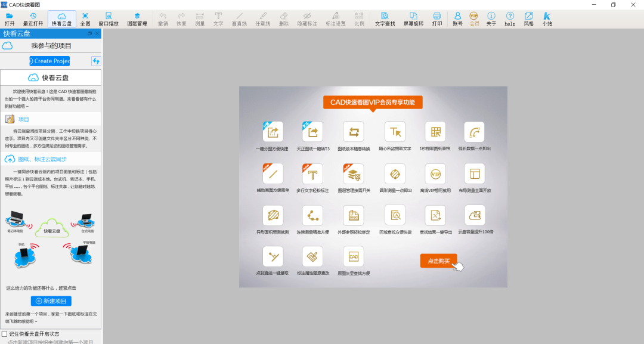Close the 快看云盘 side panel
The image size is (644, 344).
[97, 33]
